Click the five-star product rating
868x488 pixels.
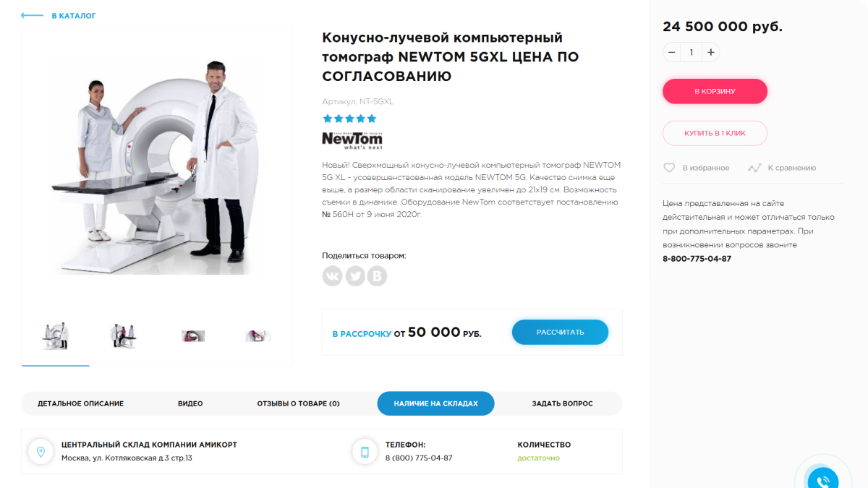point(349,119)
